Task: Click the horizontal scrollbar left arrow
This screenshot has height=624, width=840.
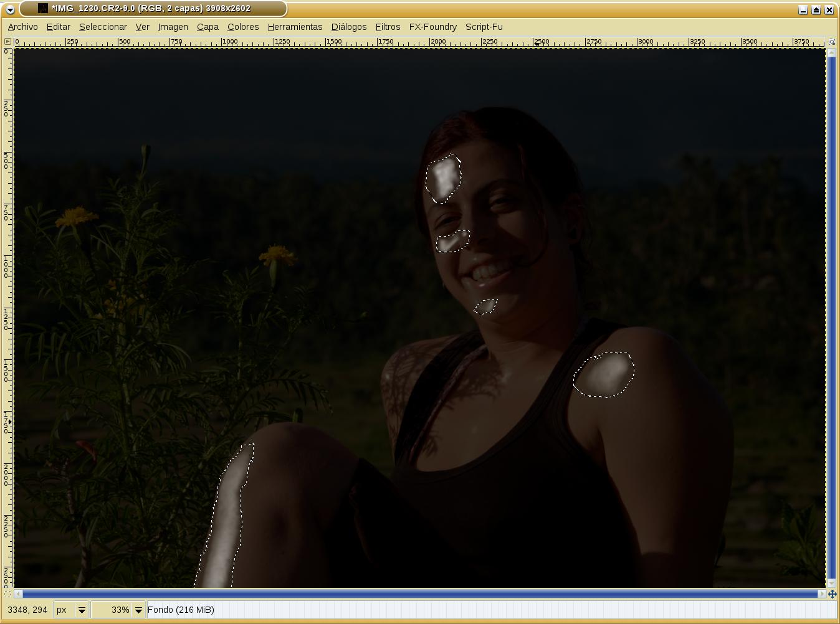Action: tap(19, 594)
